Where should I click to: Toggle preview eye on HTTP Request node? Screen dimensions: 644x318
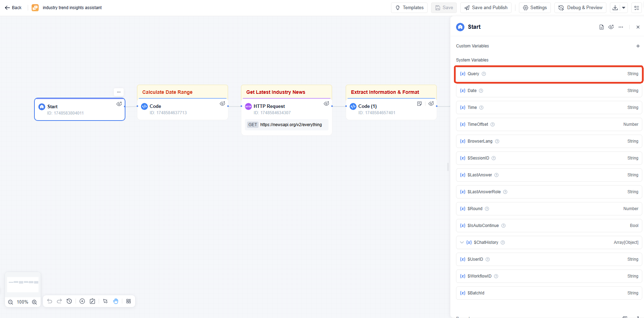coord(326,104)
